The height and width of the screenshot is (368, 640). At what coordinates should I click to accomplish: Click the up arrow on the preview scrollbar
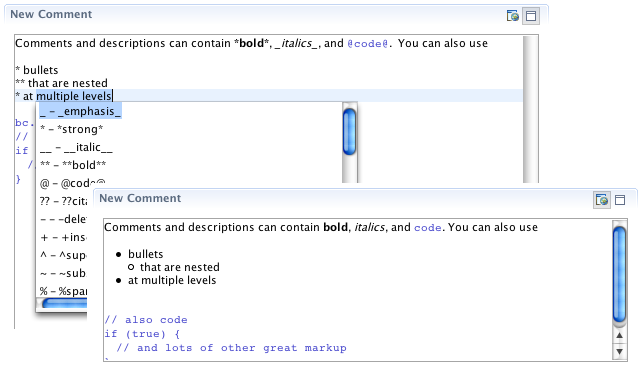[x=619, y=335]
